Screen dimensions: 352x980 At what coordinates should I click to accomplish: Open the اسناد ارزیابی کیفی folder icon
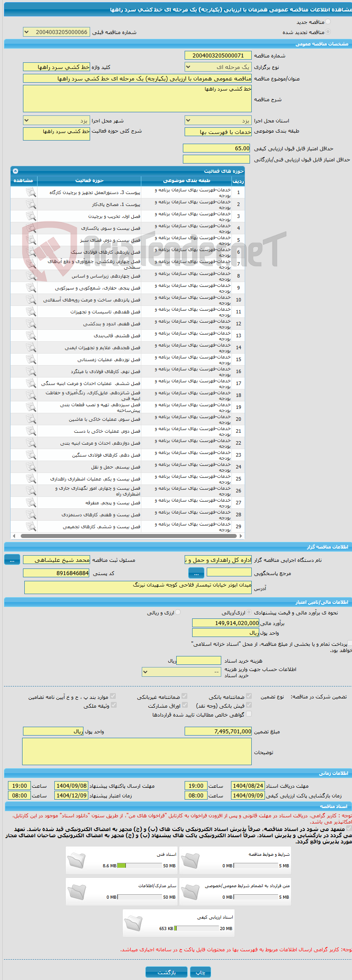click(133, 923)
